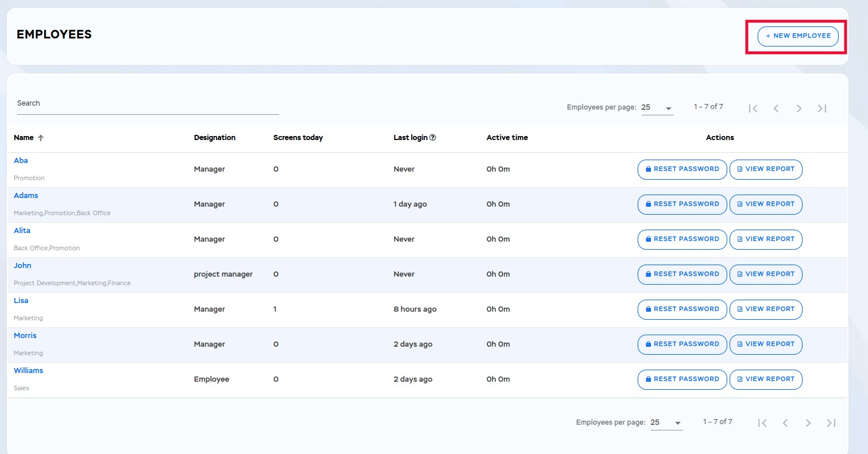This screenshot has width=868, height=454.
Task: Open bottom Employees per page dropdown
Action: point(666,423)
